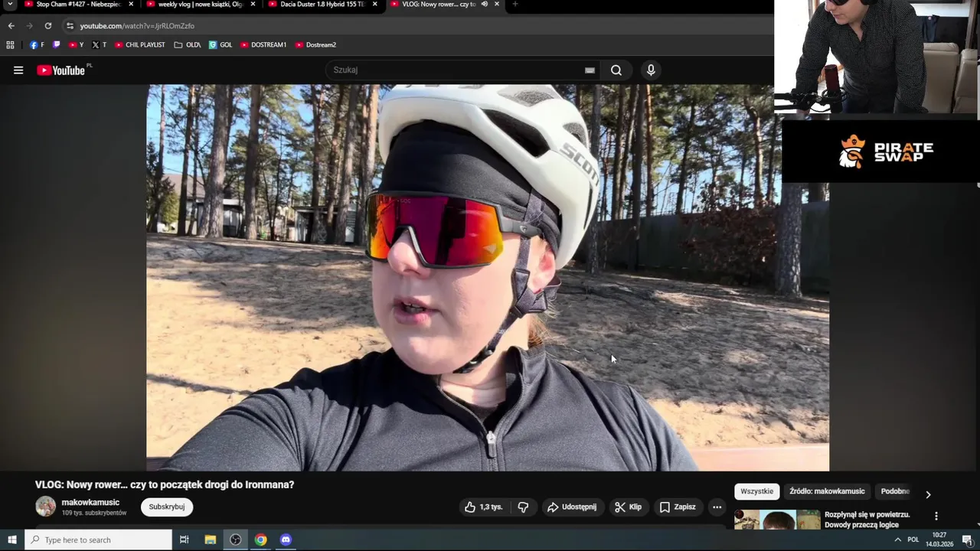Open the DOSTREAM1 bookmark
980x551 pixels.
[x=263, y=45]
